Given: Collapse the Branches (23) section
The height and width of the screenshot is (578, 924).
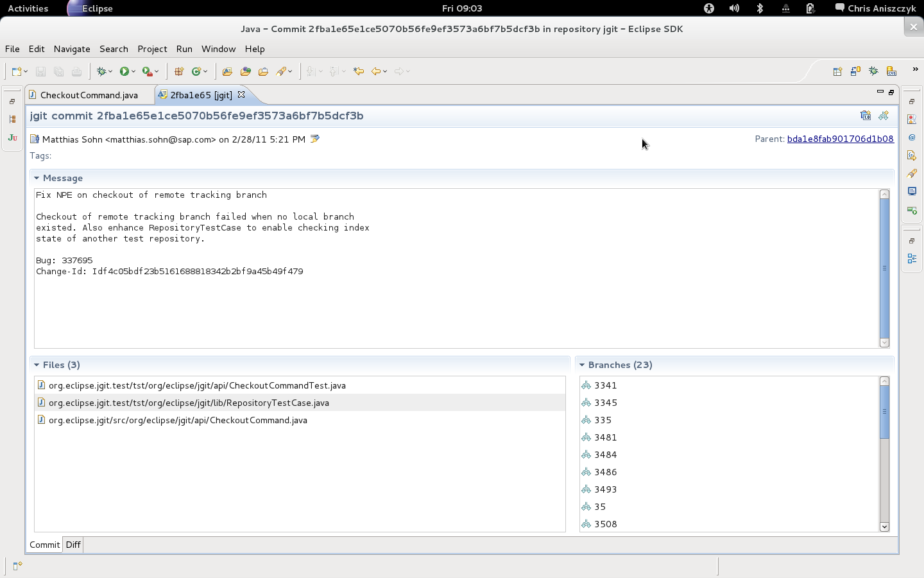Looking at the screenshot, I should (582, 365).
